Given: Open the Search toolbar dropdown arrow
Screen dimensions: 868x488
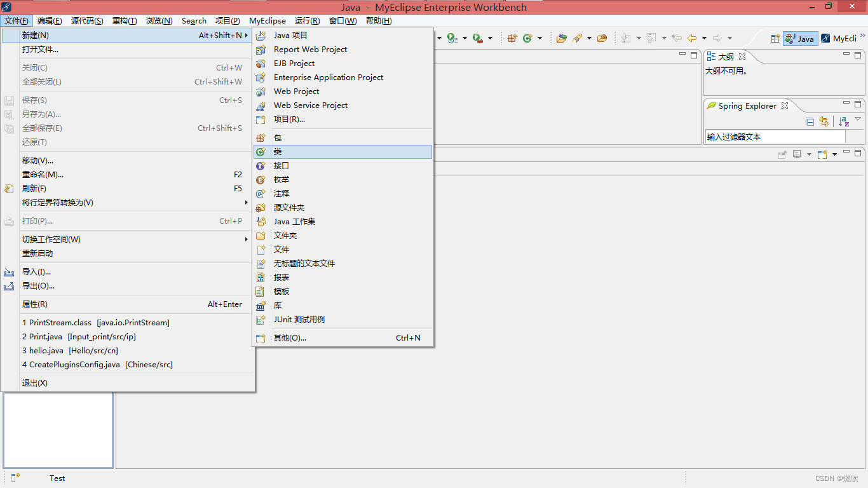Looking at the screenshot, I should [589, 38].
